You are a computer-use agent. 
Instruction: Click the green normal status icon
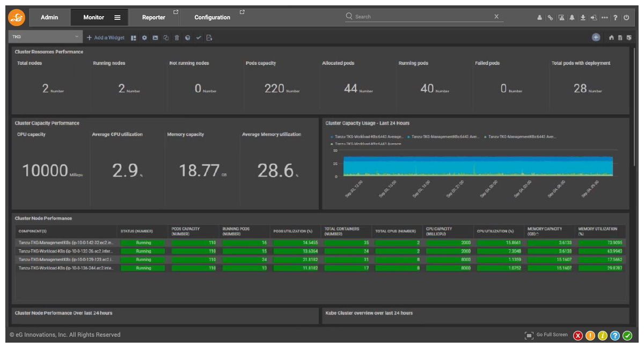point(627,336)
